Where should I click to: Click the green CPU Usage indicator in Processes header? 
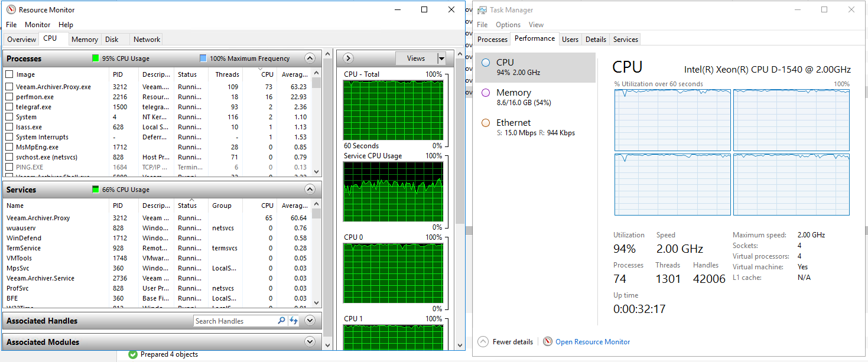(x=96, y=58)
